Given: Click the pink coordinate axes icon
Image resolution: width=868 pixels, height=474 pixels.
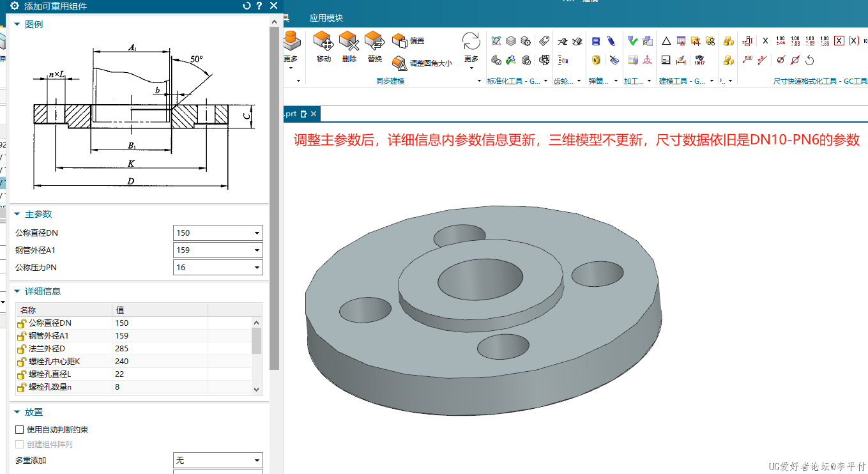Looking at the screenshot, I should (648, 60).
